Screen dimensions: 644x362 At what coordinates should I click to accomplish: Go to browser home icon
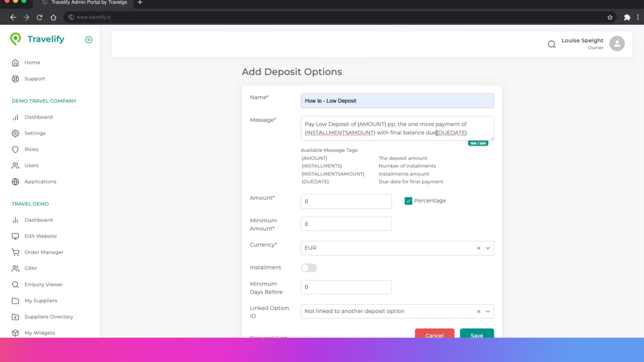[x=53, y=17]
